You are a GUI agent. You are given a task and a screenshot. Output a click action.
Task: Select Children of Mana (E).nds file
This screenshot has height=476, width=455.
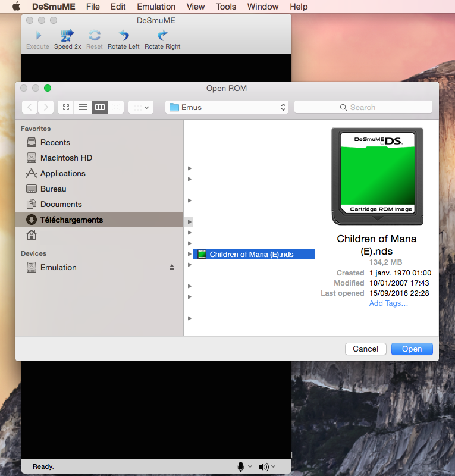(x=254, y=255)
